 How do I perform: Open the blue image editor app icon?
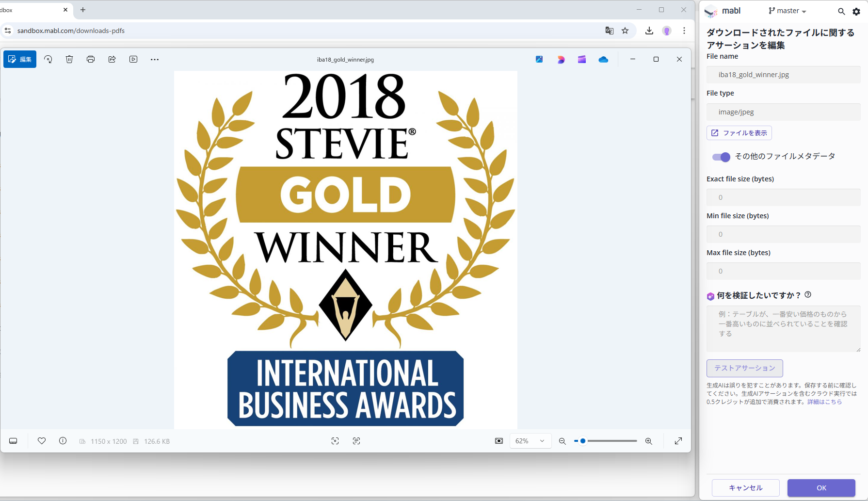(x=539, y=59)
